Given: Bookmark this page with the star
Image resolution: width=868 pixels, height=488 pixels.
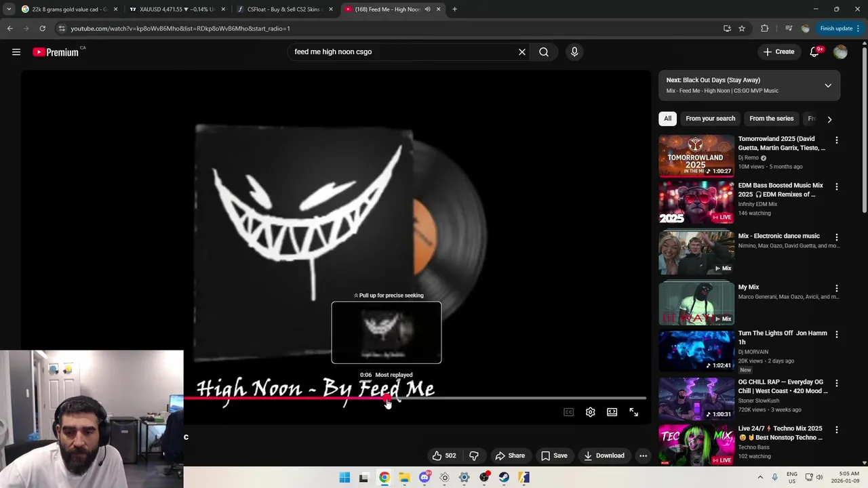Looking at the screenshot, I should (x=742, y=28).
